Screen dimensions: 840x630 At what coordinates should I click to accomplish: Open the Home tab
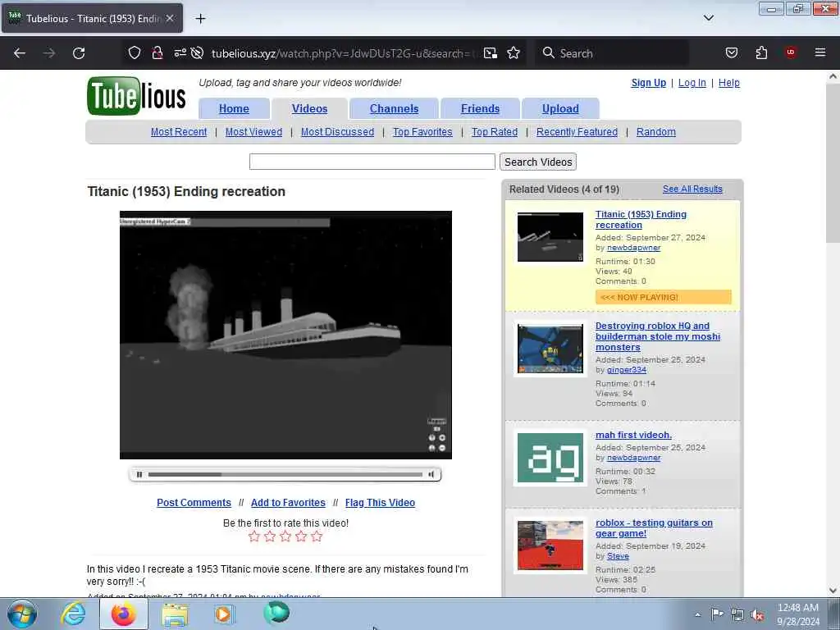point(234,109)
